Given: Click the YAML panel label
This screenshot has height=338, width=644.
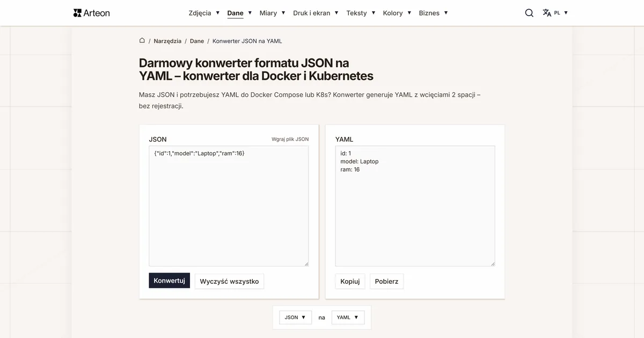Looking at the screenshot, I should 344,139.
